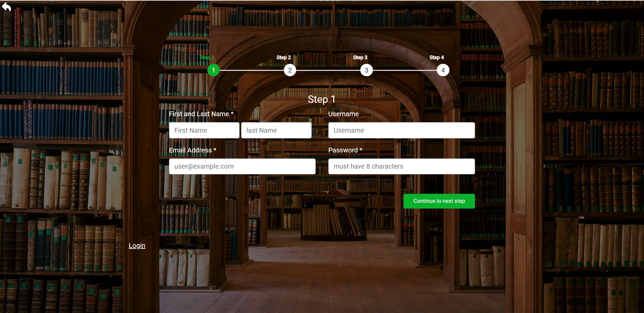Viewport: 644px width, 313px height.
Task: Select step 1 circle in progress bar
Action: [213, 70]
